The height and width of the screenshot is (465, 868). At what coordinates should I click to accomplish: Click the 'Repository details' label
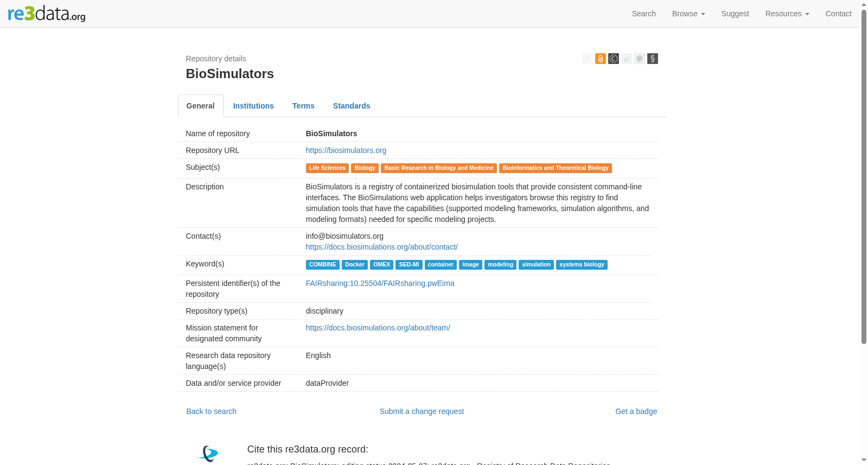216,59
